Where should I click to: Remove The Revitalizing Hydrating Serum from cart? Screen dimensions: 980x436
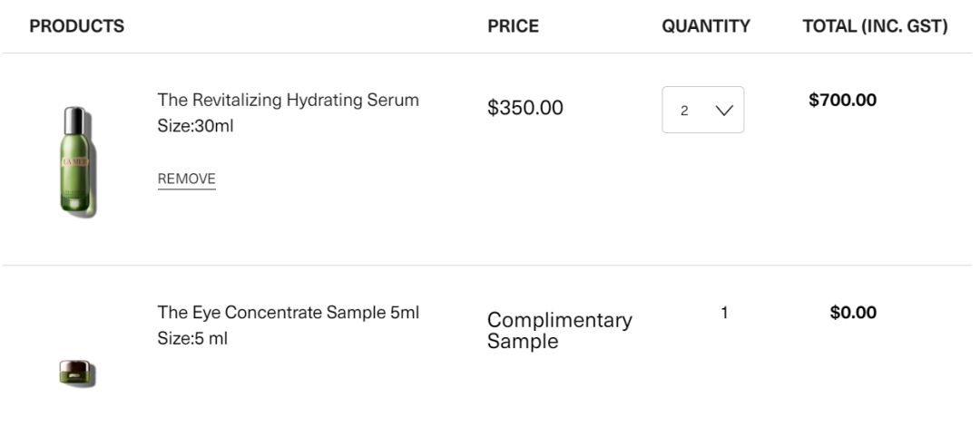[186, 179]
